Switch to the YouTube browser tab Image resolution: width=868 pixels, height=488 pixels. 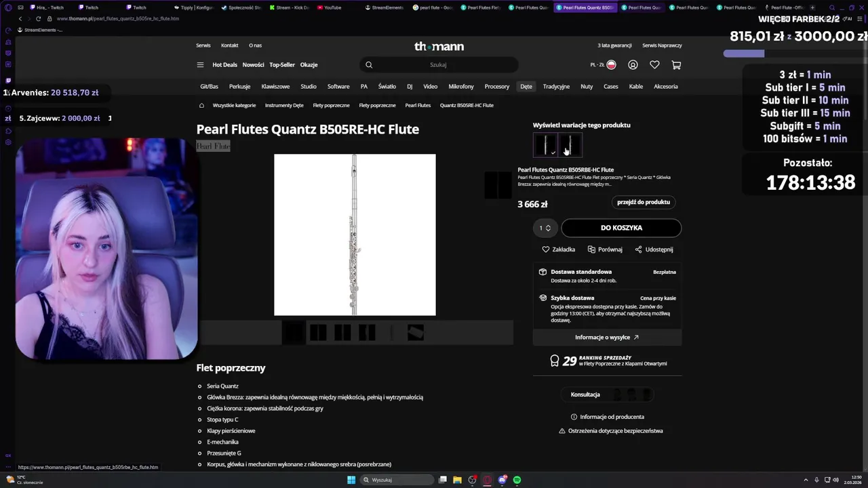point(332,7)
